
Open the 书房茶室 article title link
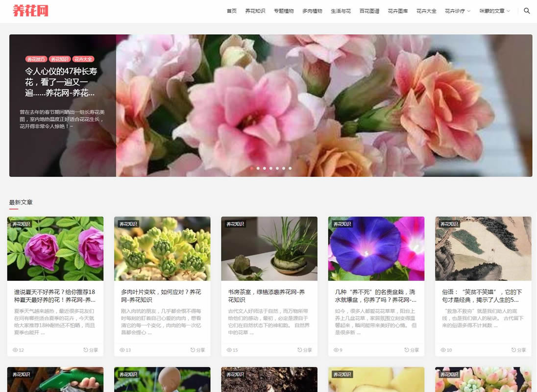point(268,296)
